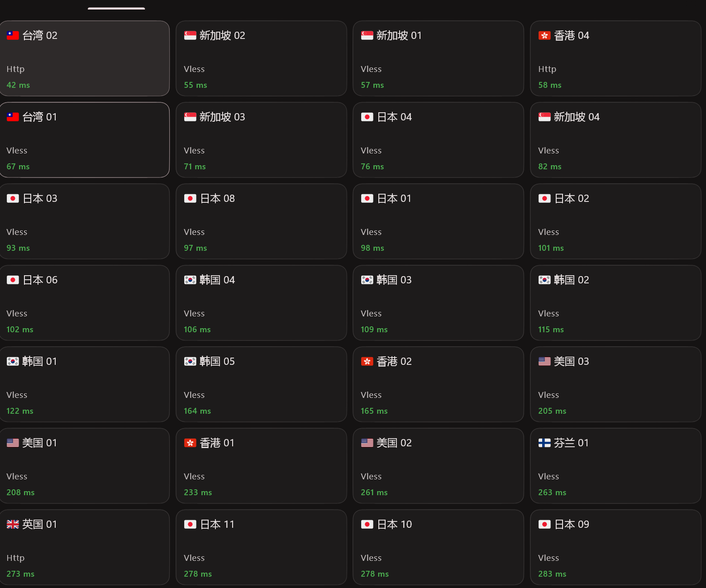Click the US flag on 美国 03
Image resolution: width=706 pixels, height=588 pixels.
544,361
